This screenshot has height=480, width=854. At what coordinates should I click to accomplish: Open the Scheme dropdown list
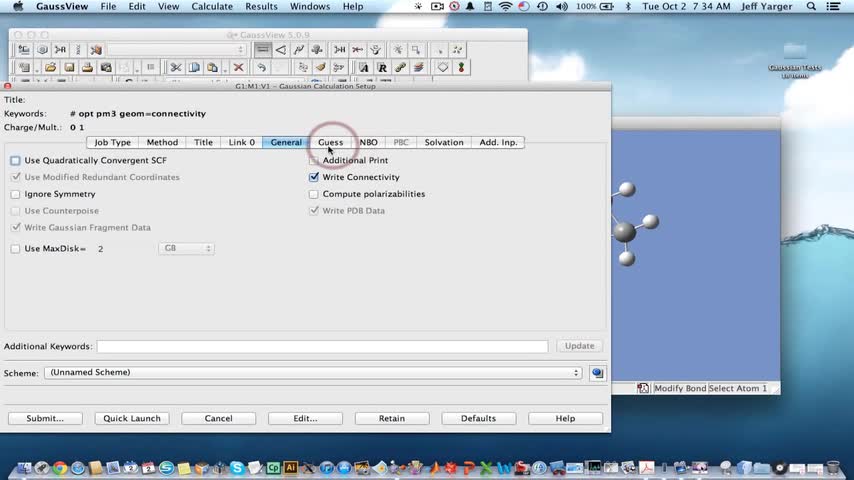(x=313, y=373)
